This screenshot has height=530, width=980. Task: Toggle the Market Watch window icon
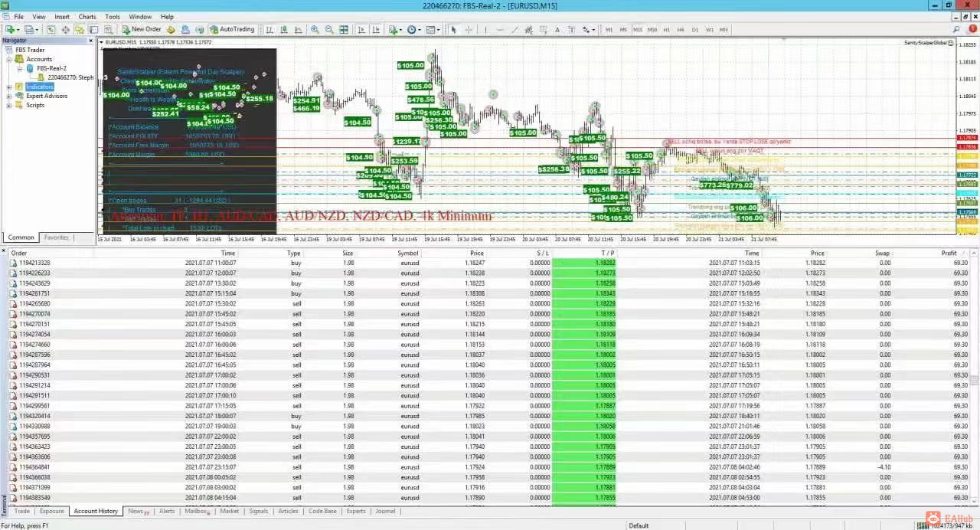coord(51,29)
